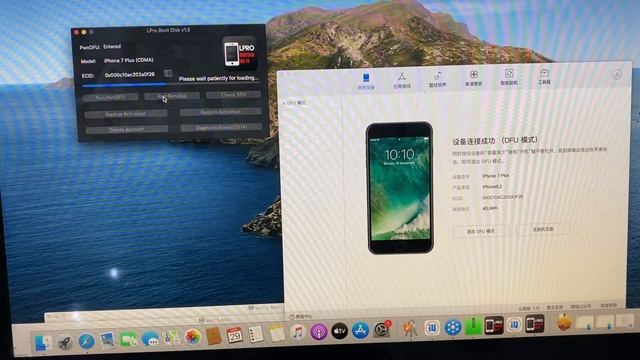Open the green app icon in Dock
Image resolution: width=640 pixels, height=360 pixels.
coord(473,326)
